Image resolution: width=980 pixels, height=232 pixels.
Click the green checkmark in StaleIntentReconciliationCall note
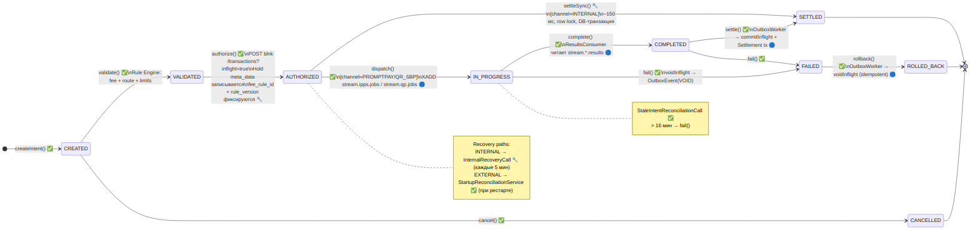[670, 118]
